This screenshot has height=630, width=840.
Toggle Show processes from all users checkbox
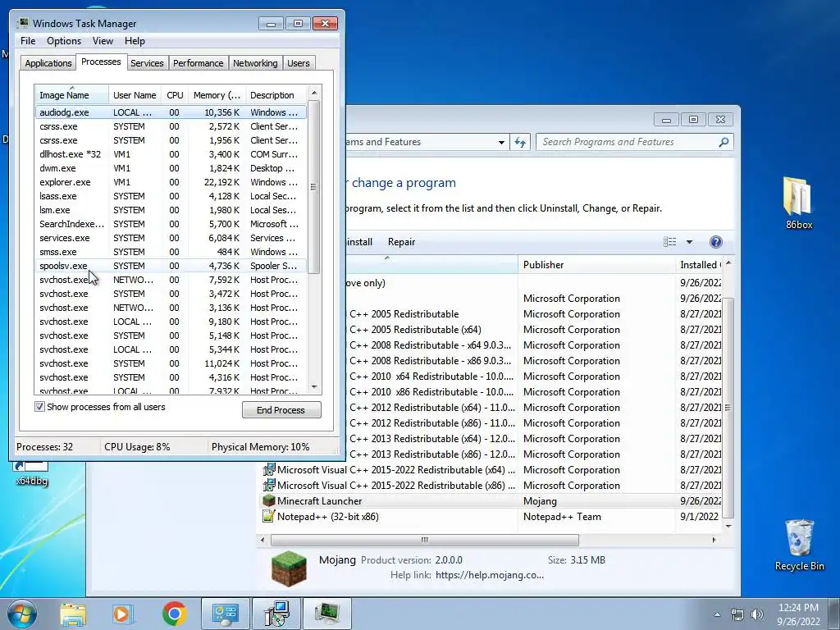pyautogui.click(x=39, y=407)
